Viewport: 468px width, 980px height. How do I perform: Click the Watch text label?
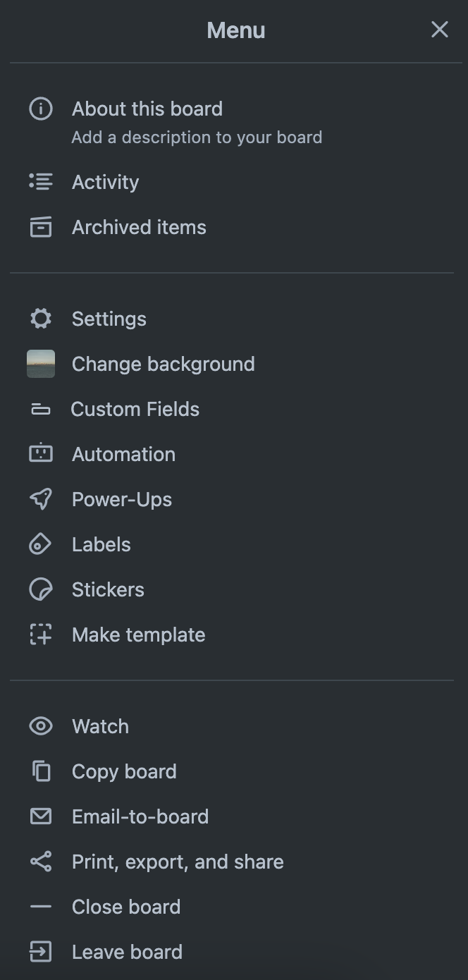point(100,726)
